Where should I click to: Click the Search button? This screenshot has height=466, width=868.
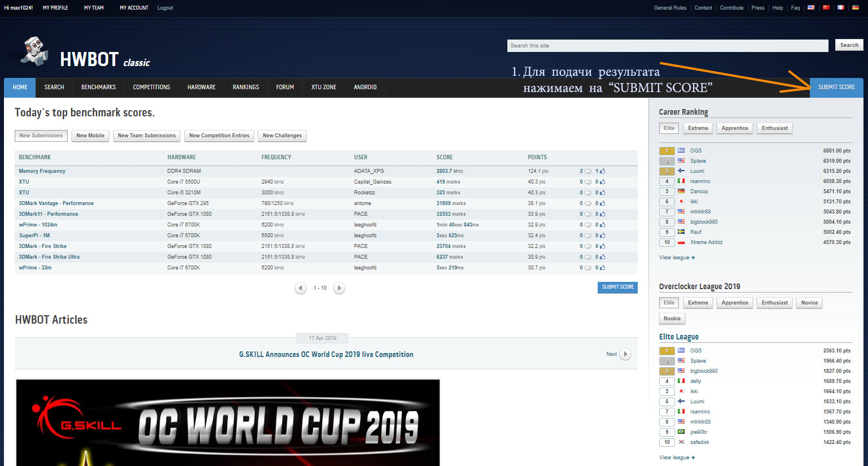[849, 45]
